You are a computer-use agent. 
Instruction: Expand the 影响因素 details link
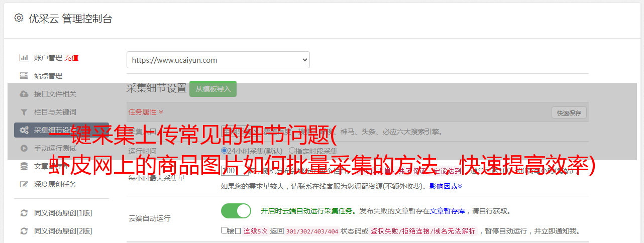tap(446, 186)
